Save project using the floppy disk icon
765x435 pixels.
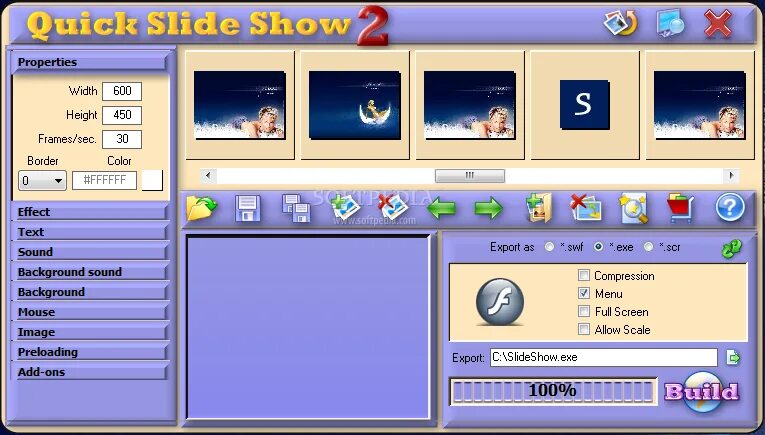tap(248, 208)
